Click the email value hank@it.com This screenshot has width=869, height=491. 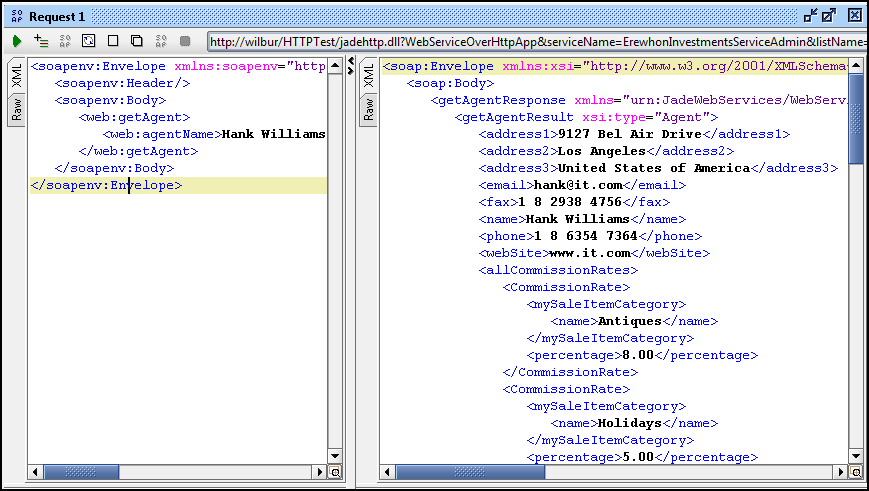tap(578, 185)
